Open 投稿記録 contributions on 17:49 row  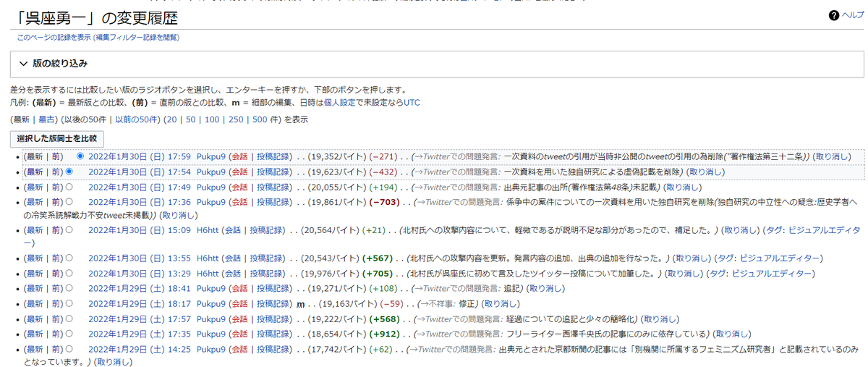(273, 187)
